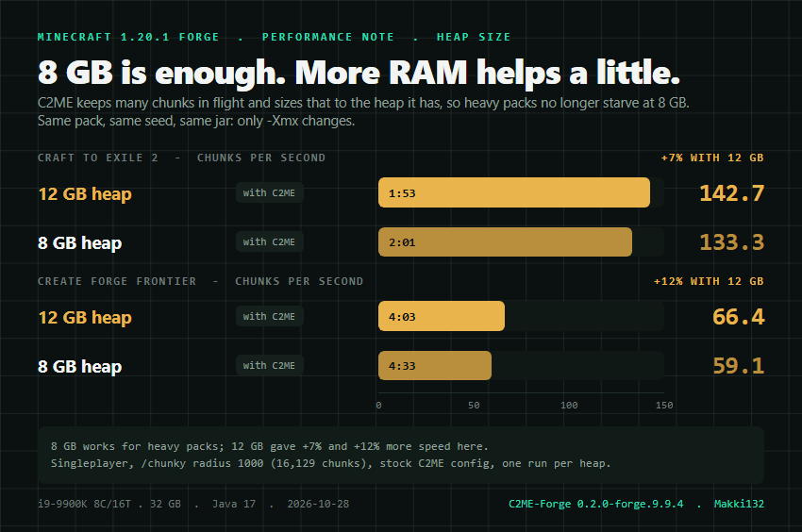The width and height of the screenshot is (802, 532).
Task: Click the 142.7 chunks per second value
Action: 731,192
